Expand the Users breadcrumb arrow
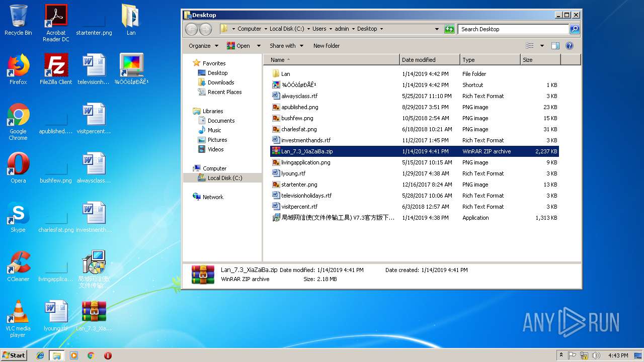Image resolution: width=644 pixels, height=362 pixels. [331, 29]
